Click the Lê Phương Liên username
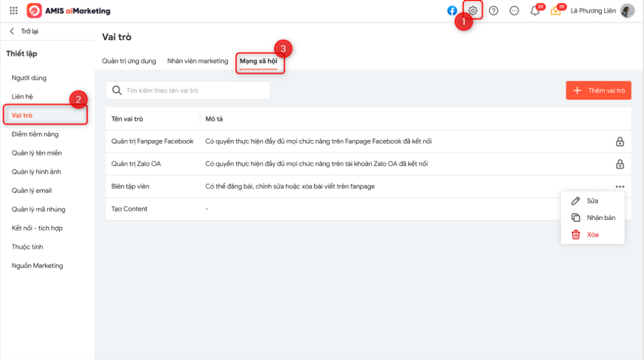The width and height of the screenshot is (644, 360). [x=593, y=11]
